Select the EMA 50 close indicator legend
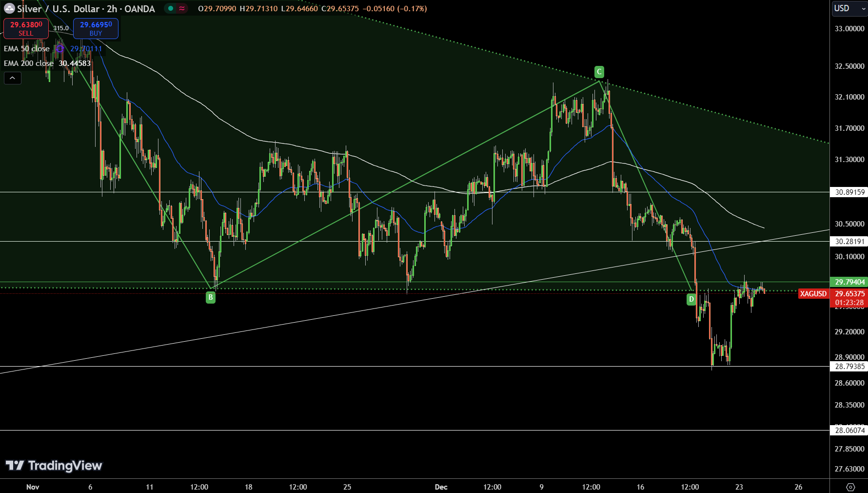868x493 pixels. (27, 49)
